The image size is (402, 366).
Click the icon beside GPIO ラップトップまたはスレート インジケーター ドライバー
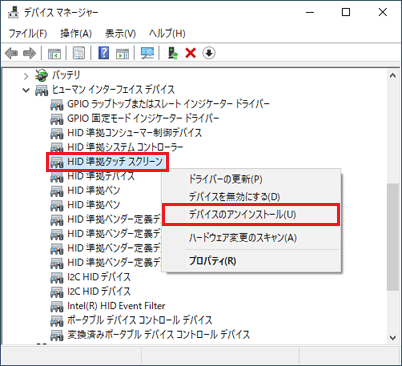[x=57, y=105]
